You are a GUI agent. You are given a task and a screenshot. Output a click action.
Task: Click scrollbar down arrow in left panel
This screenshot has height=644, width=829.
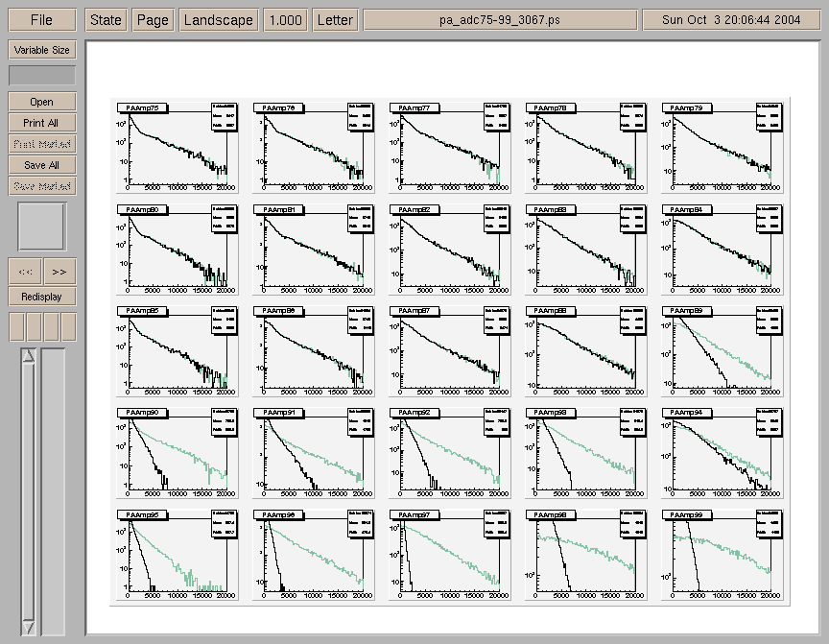[x=29, y=628]
